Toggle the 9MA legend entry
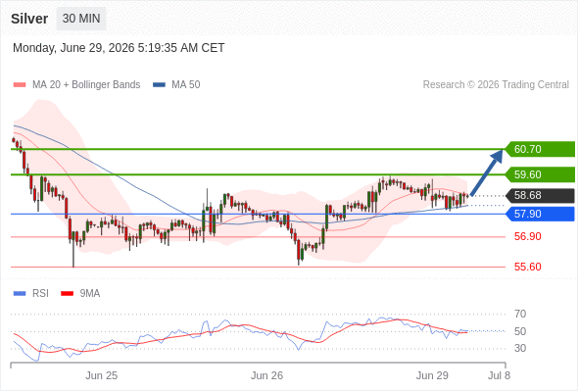The height and width of the screenshot is (392, 578). 80,294
